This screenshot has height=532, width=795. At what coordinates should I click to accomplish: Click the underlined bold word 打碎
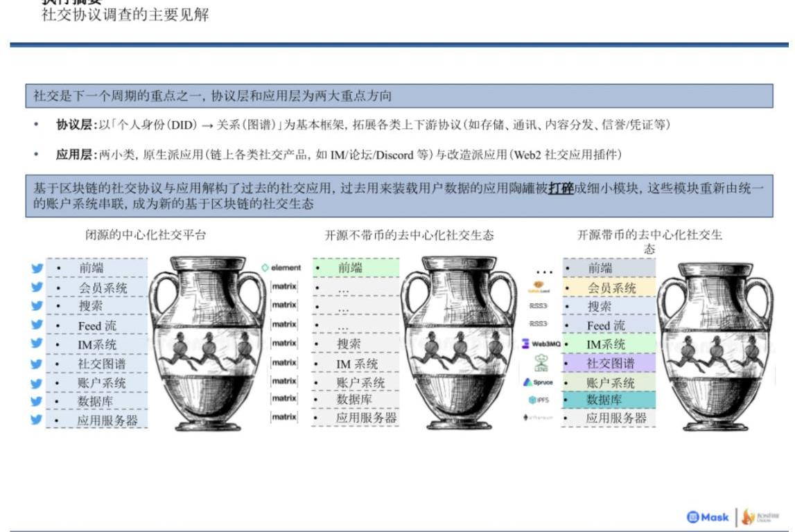pos(561,188)
